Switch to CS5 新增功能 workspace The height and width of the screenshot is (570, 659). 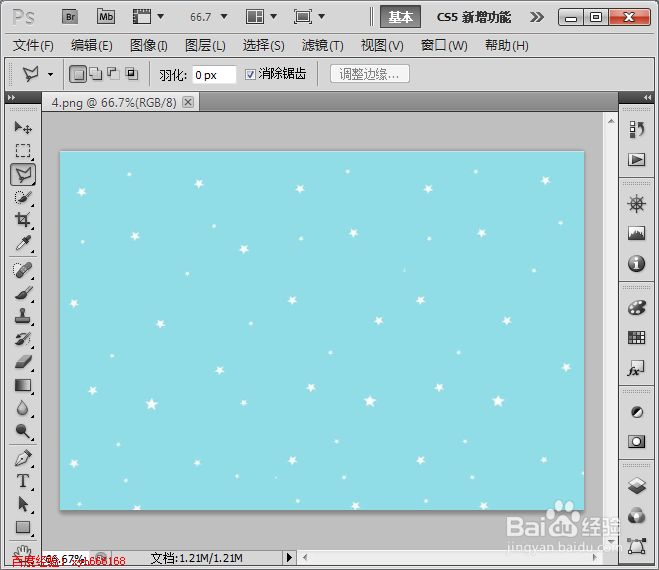click(x=474, y=17)
